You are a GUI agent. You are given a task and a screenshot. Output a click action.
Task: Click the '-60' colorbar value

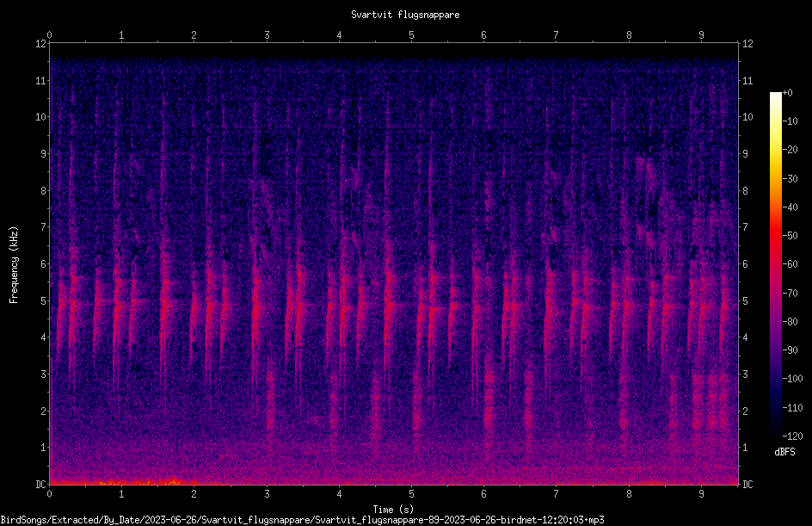(790, 264)
